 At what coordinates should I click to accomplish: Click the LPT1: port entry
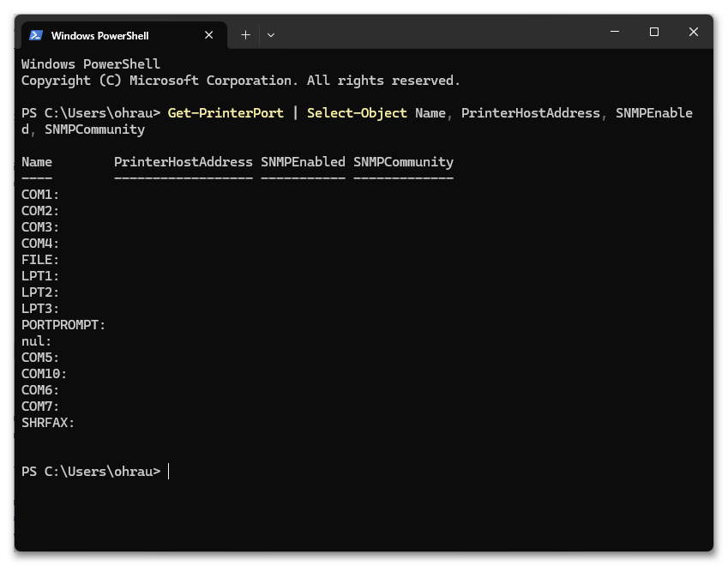click(40, 276)
